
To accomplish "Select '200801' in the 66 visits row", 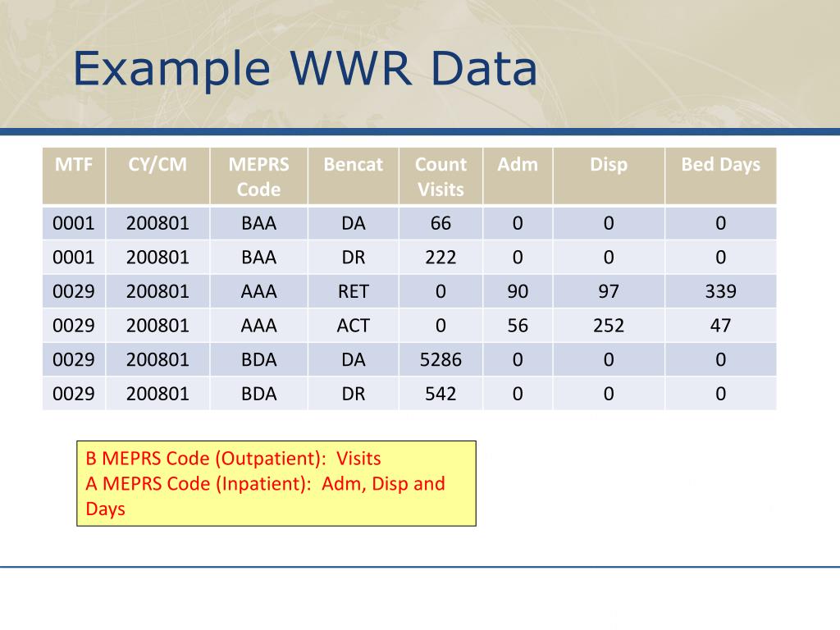I will click(x=157, y=223).
